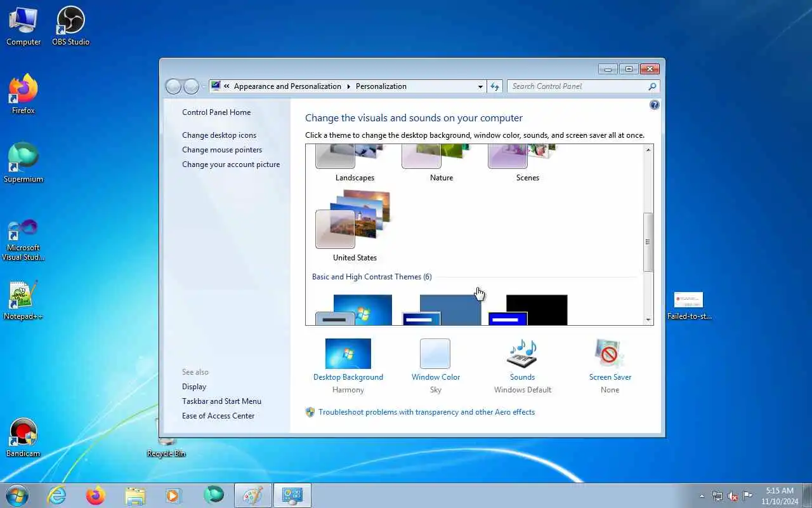
Task: Click the network icon in system tray
Action: [x=717, y=496]
